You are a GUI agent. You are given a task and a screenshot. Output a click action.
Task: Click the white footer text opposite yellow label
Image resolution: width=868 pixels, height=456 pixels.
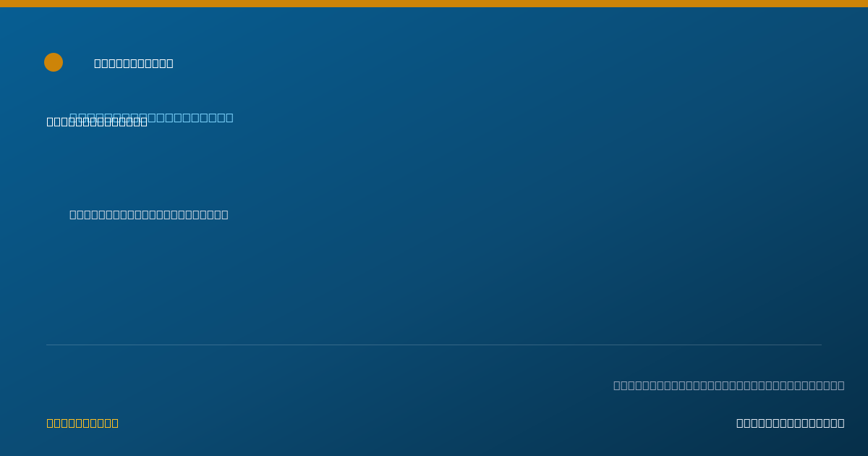[x=790, y=423]
